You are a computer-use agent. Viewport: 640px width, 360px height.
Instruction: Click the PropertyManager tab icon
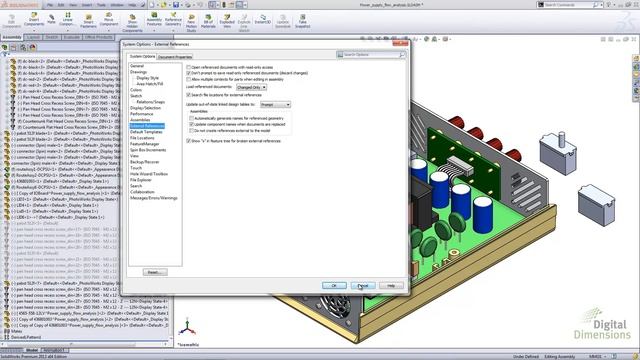coord(14,47)
